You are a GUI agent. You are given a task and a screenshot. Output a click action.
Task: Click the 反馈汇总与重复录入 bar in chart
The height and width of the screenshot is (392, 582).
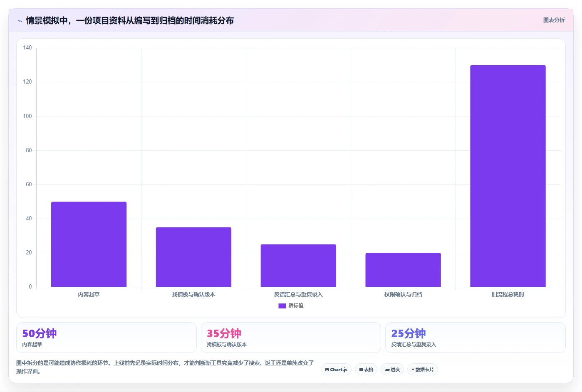[x=298, y=266]
